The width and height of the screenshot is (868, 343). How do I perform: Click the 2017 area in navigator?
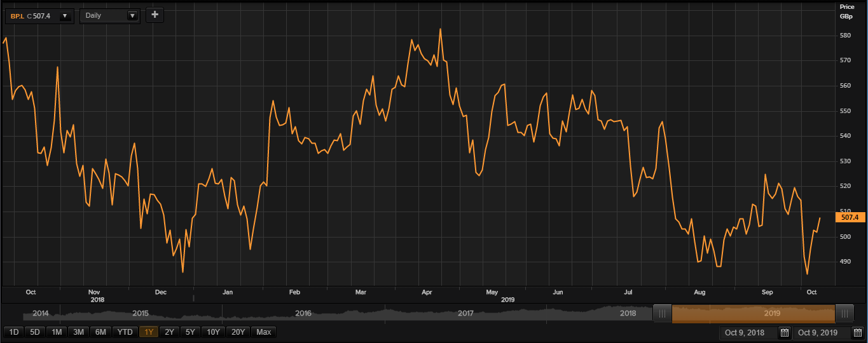click(x=465, y=313)
